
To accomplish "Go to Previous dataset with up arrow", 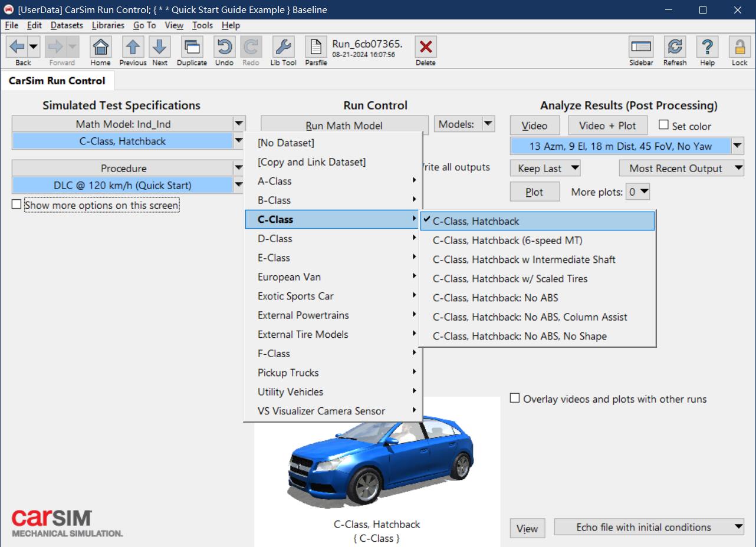I will [x=133, y=47].
